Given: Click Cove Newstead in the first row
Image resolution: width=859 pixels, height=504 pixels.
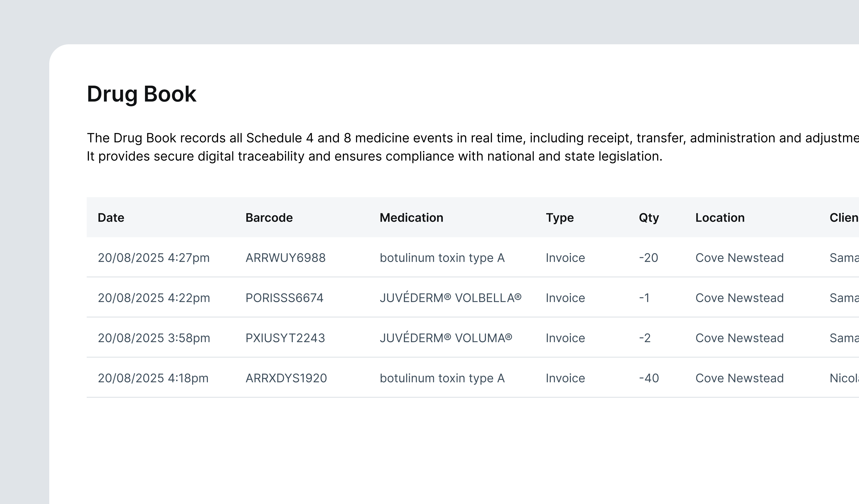Looking at the screenshot, I should [739, 258].
